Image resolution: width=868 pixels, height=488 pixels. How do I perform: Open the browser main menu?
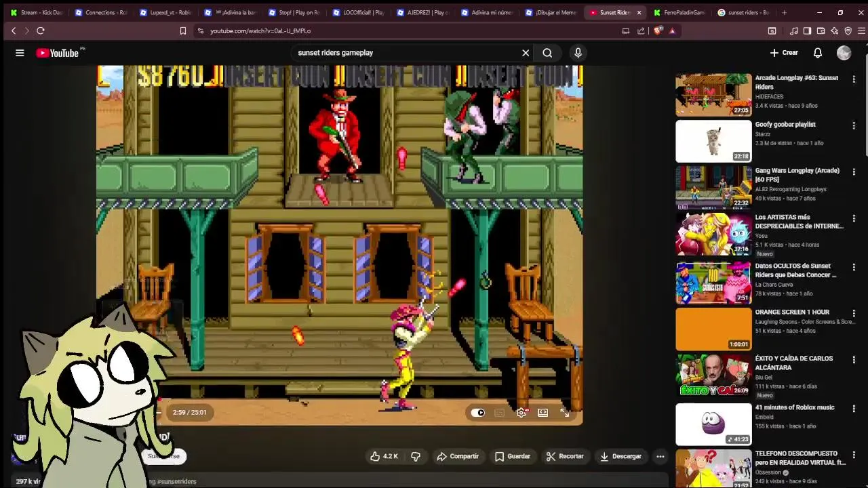tap(861, 30)
